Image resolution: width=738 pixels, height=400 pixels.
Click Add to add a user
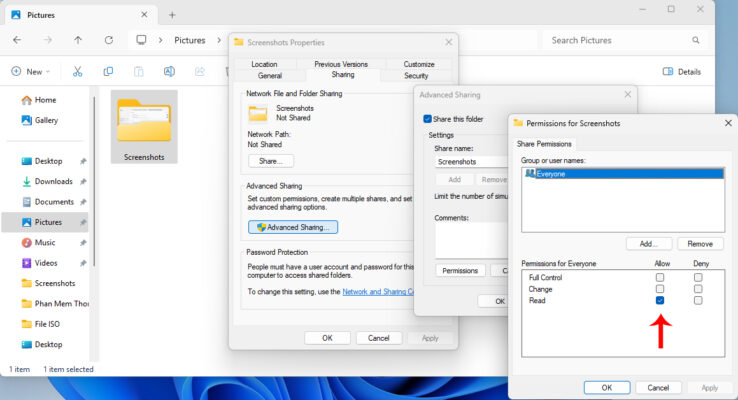click(648, 243)
